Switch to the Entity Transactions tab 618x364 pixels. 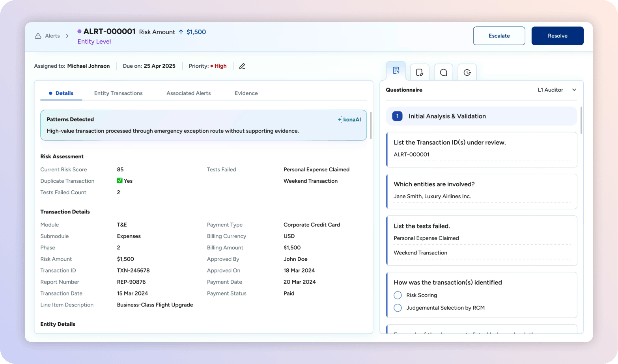point(118,93)
